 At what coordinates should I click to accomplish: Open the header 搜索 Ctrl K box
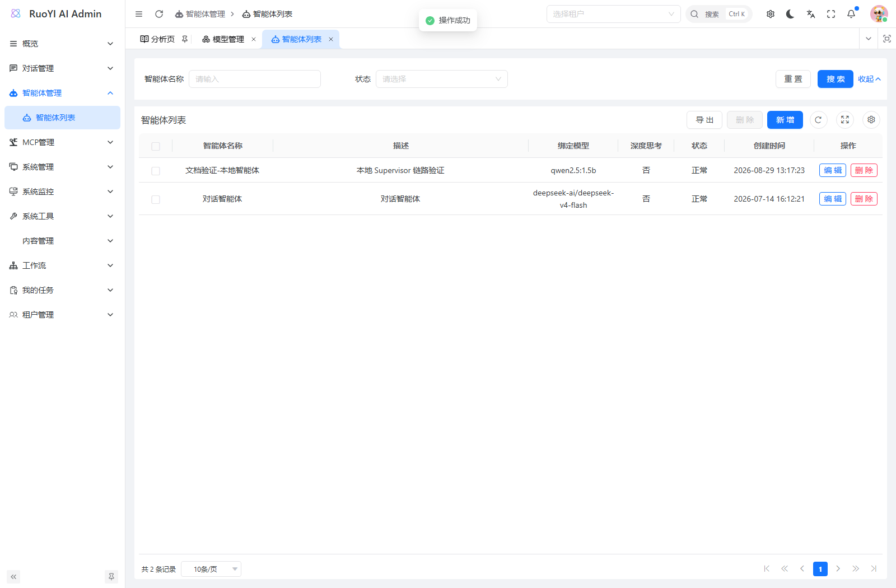click(x=719, y=14)
